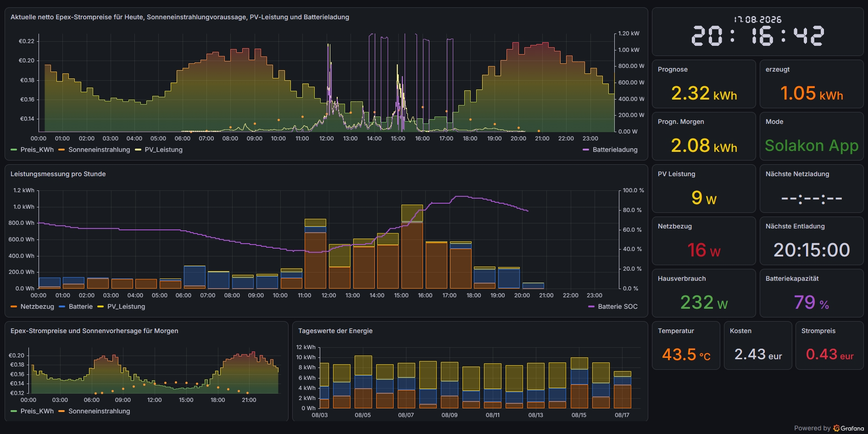Click the 11:00 bar in Leistungsmessung chart
868x434 pixels.
(x=315, y=254)
